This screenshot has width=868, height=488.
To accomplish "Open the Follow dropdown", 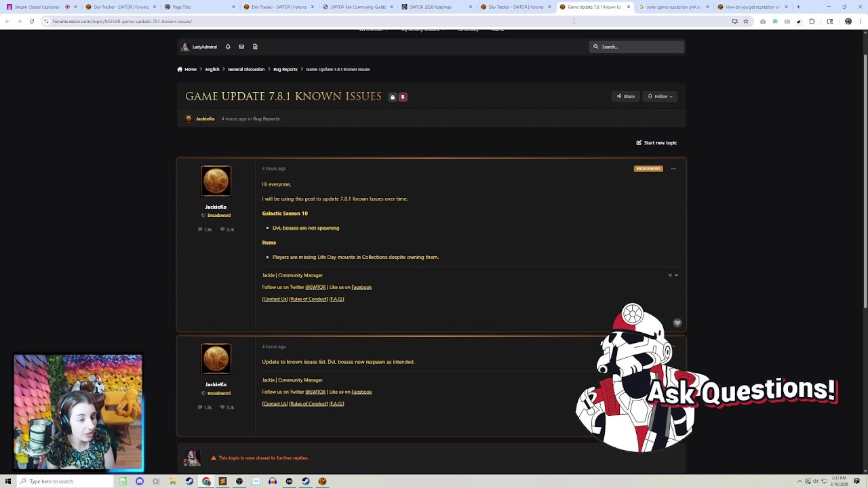I will click(660, 96).
